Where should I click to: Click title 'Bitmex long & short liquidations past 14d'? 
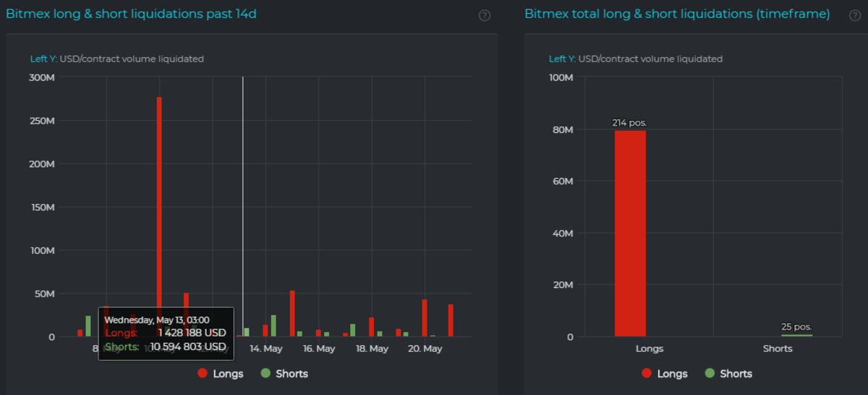click(x=131, y=14)
